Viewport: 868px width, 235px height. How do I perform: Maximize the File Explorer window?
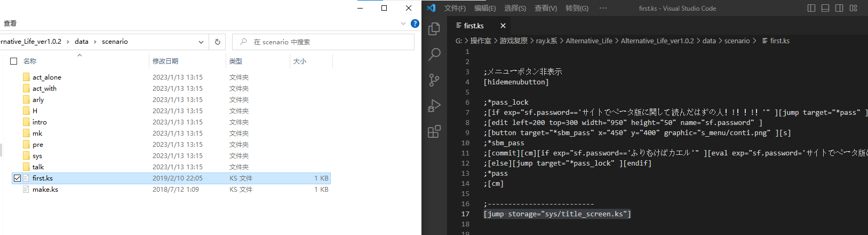click(384, 8)
